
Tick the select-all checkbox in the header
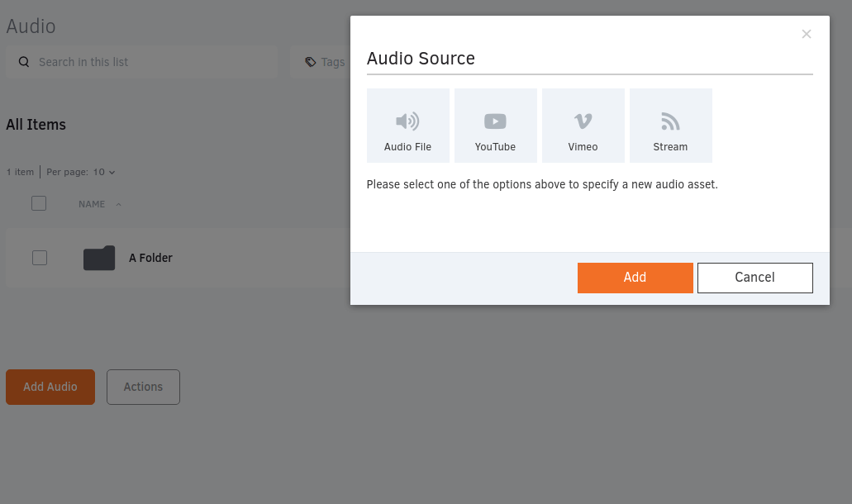click(x=39, y=203)
